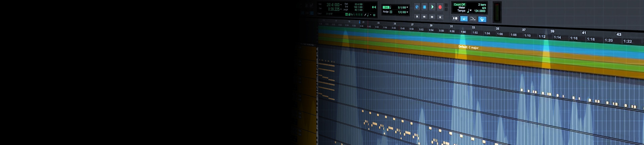Toggle the green Grid mode button
Viewport: 644px width, 145px height.
pos(386,7)
